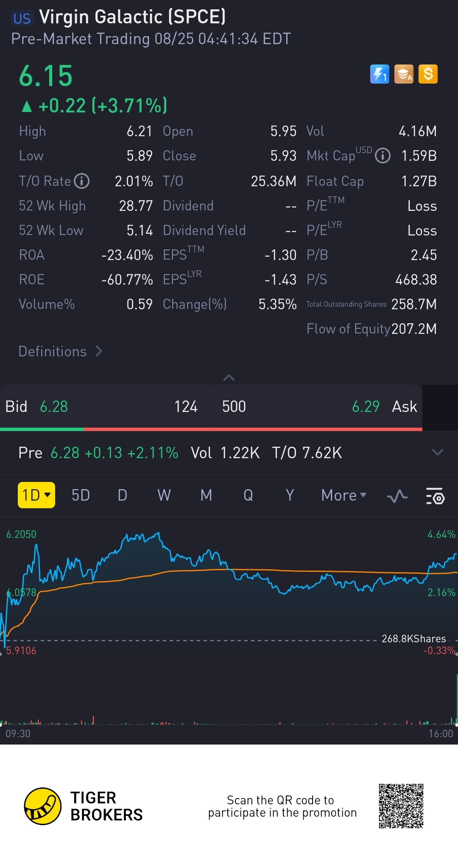Tap the Pre-Market Trading timestamp line

[151, 39]
